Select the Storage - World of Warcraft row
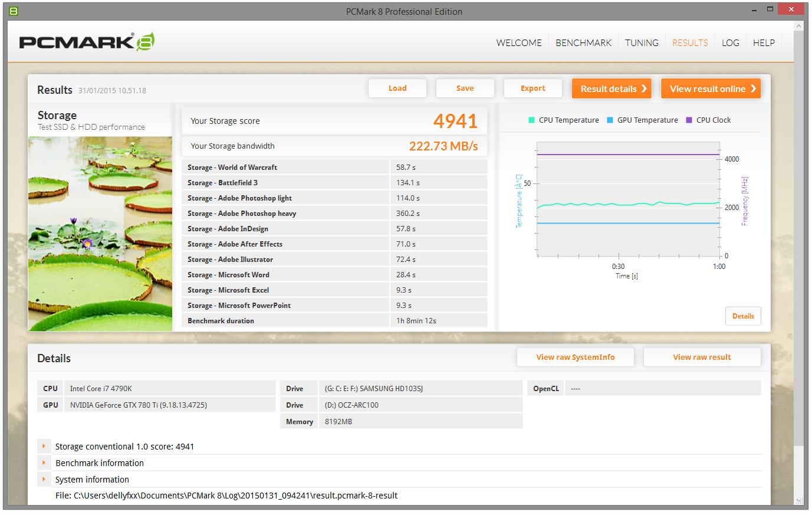812x515 pixels. [334, 168]
